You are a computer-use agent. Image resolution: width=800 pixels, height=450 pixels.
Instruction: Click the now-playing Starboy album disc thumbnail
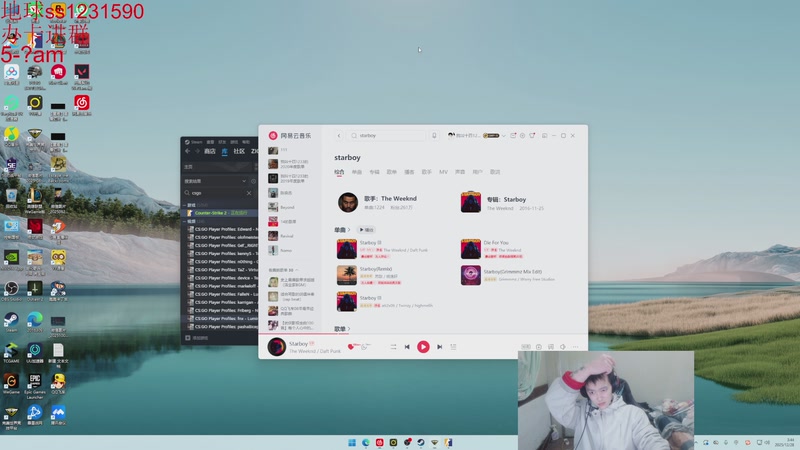277,347
